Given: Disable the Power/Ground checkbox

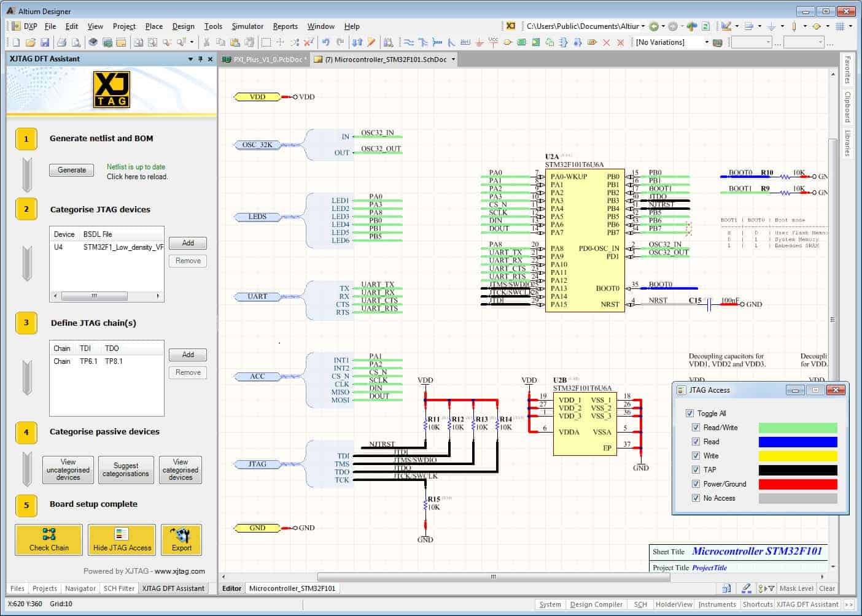Looking at the screenshot, I should (x=696, y=484).
